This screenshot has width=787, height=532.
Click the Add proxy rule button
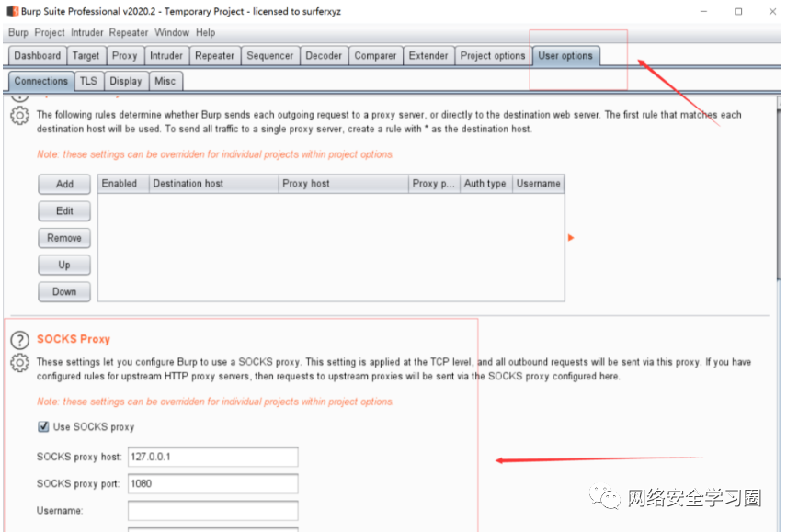64,184
